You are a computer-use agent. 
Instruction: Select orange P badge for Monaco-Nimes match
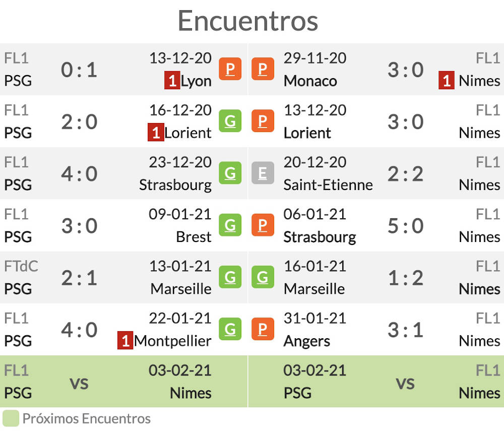pos(263,69)
